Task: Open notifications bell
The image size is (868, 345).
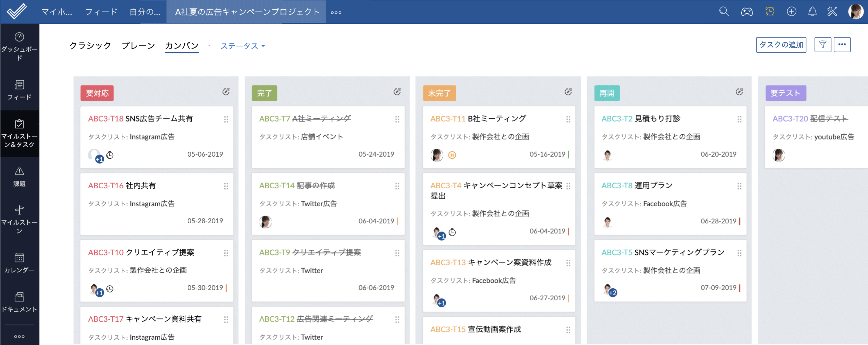Action: pyautogui.click(x=812, y=12)
